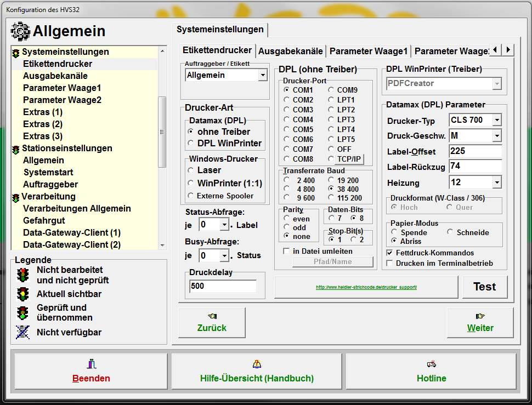The height and width of the screenshot is (405, 532).
Task: Open the heidler-strichcode drucker support link
Action: click(366, 287)
